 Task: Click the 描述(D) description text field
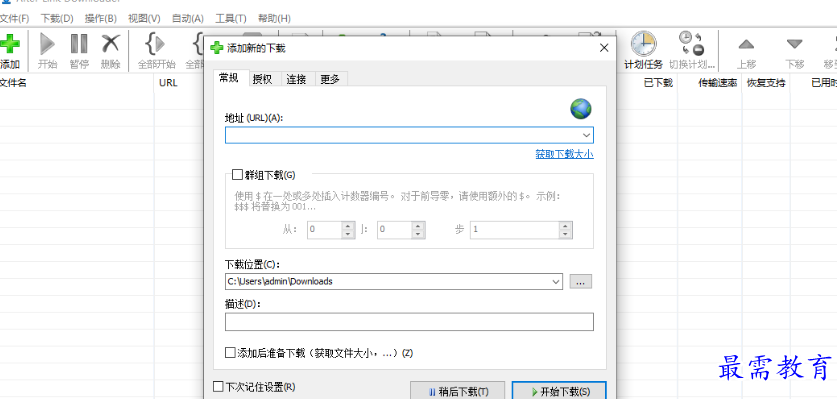click(x=409, y=322)
